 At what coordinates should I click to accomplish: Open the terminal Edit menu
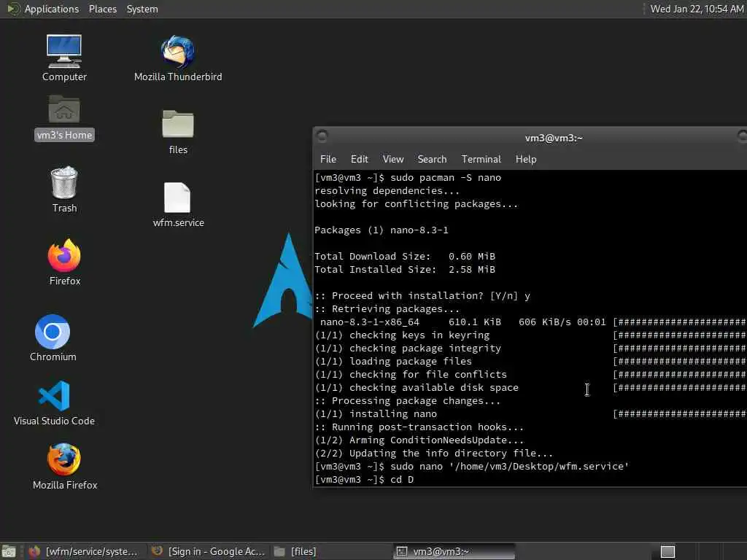[359, 159]
